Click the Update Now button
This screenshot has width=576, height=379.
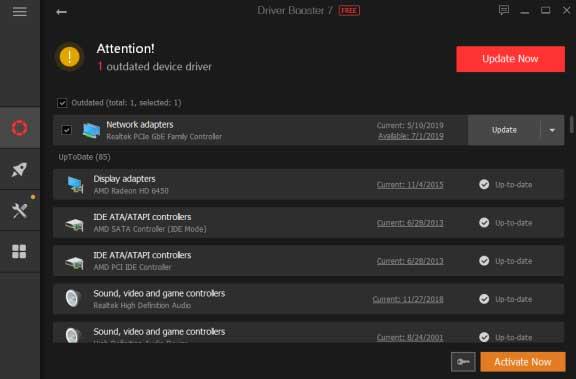[x=510, y=59]
